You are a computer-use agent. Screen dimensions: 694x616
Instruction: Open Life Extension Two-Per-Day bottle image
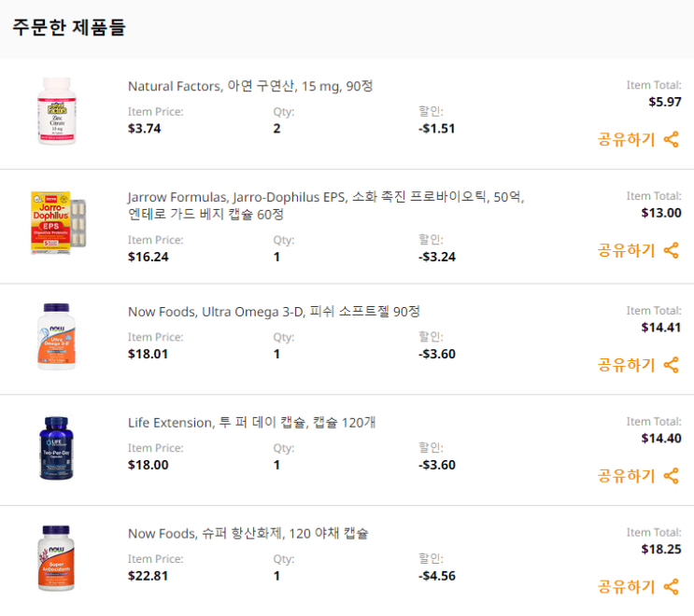click(56, 448)
